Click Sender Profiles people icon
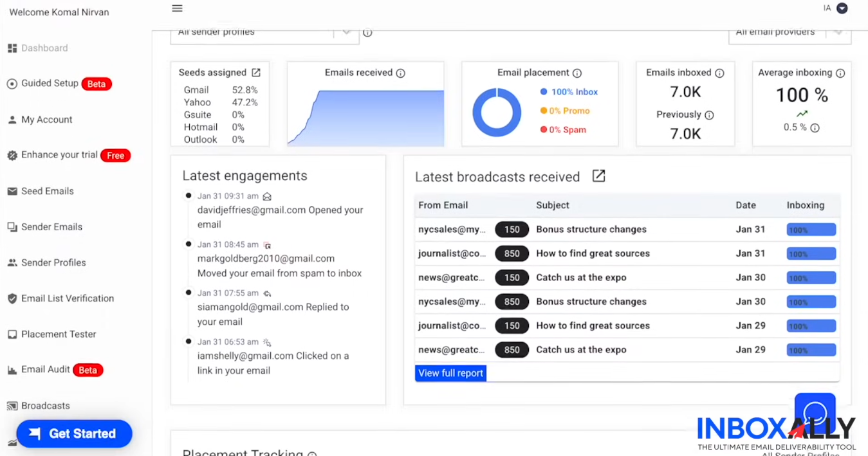868x456 pixels. 12,263
